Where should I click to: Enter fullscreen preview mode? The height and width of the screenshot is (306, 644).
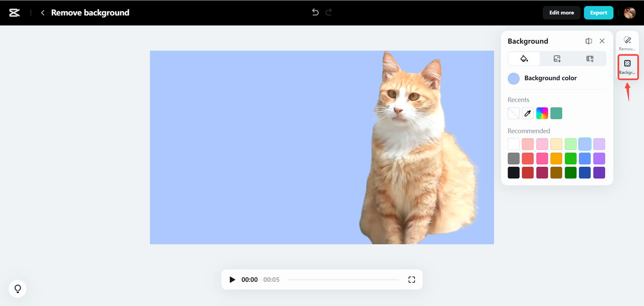tap(412, 279)
